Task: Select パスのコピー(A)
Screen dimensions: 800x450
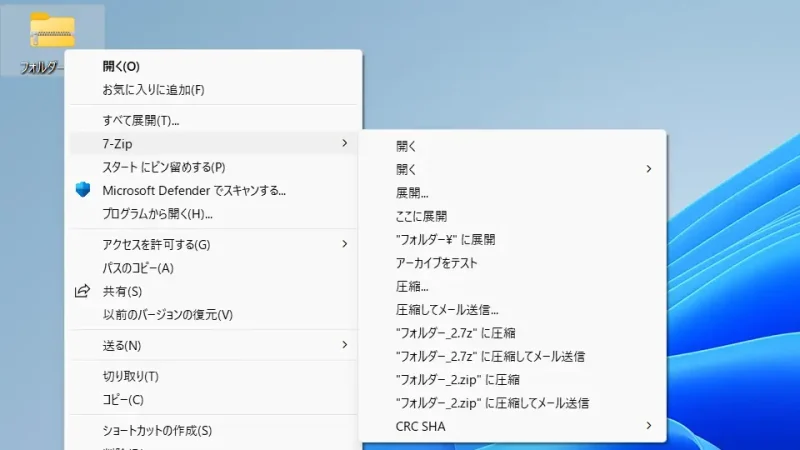Action: click(138, 268)
